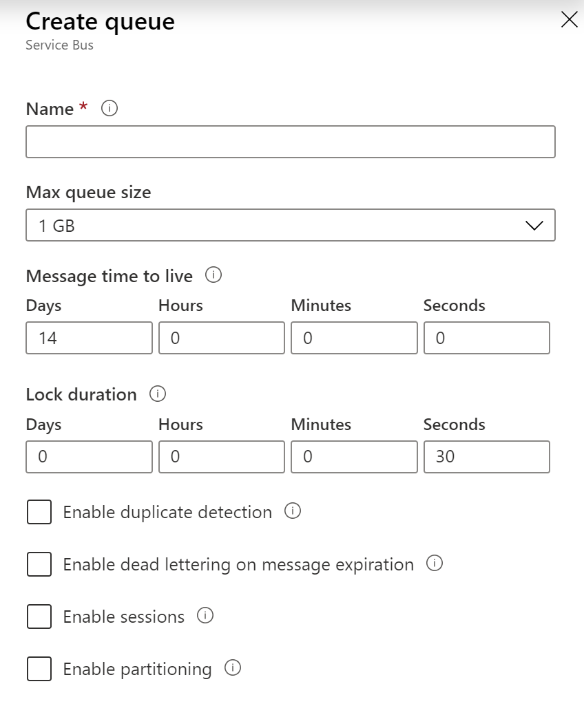Viewport: 584px width, 728px height.
Task: Check dead lettering on message expiration
Action: click(x=39, y=564)
